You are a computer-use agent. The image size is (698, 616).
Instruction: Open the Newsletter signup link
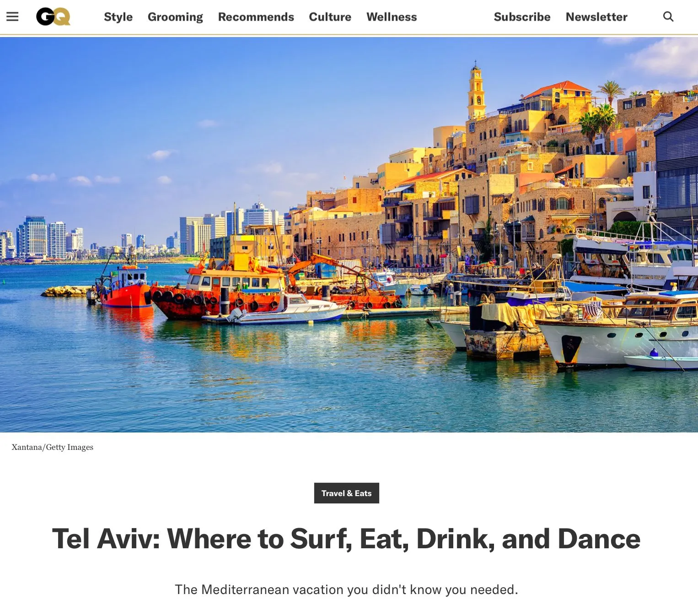click(x=596, y=17)
